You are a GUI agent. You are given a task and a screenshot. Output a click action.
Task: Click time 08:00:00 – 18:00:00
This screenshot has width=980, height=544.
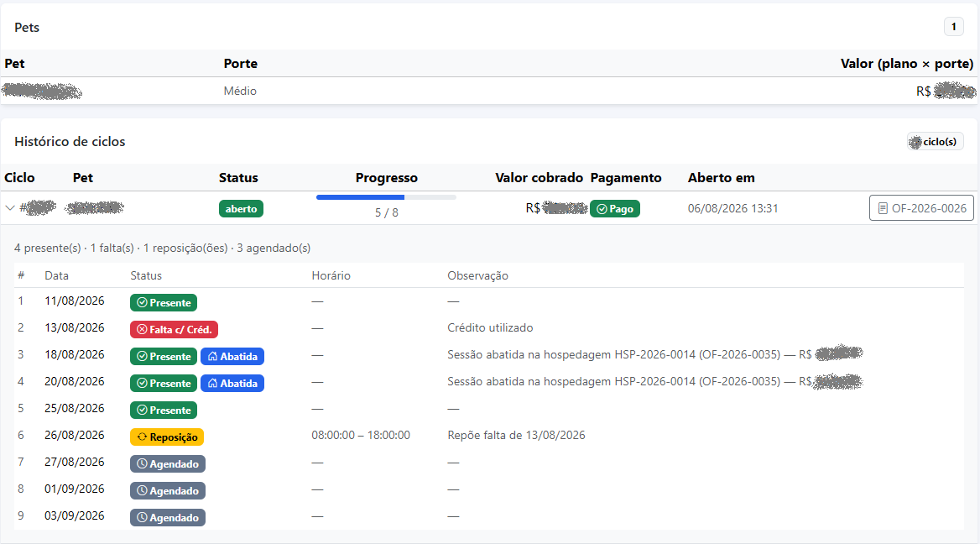coord(361,435)
